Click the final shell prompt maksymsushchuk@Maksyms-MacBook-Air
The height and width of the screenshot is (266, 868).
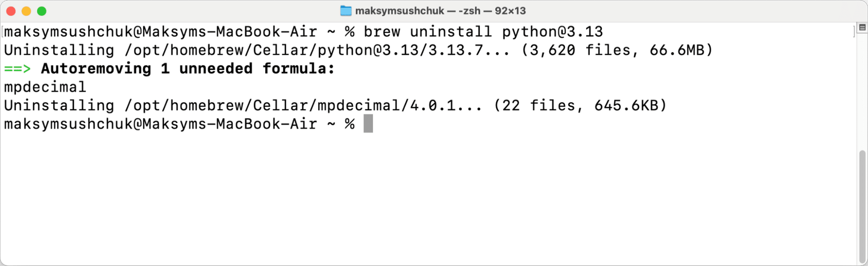(161, 124)
